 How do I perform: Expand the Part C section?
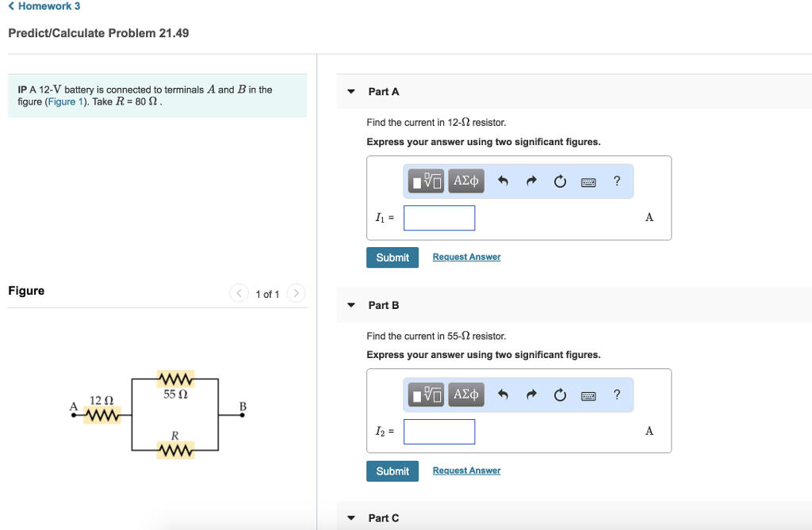click(x=350, y=517)
